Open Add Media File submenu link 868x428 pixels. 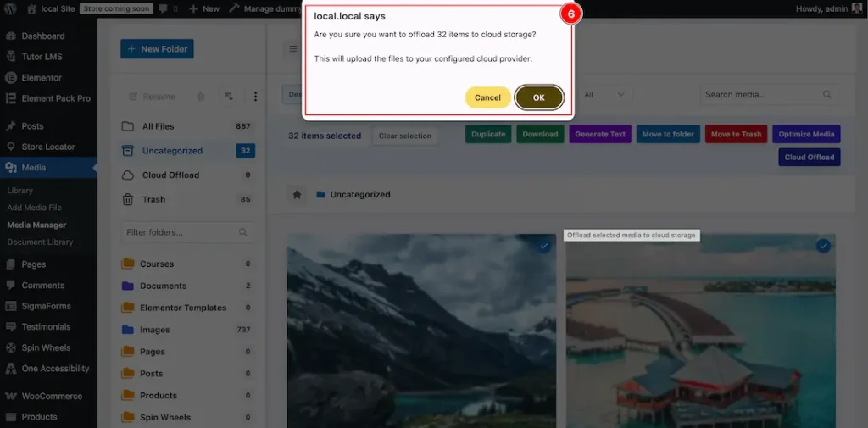coord(34,208)
